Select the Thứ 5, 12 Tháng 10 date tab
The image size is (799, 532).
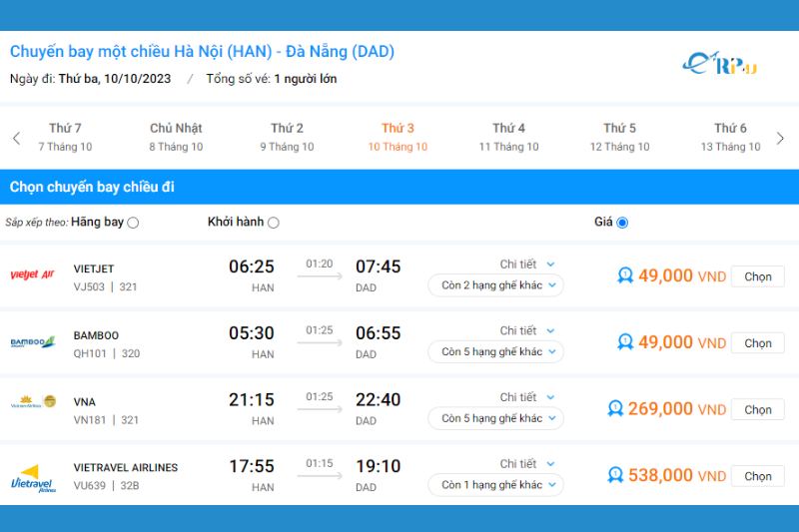tap(619, 138)
